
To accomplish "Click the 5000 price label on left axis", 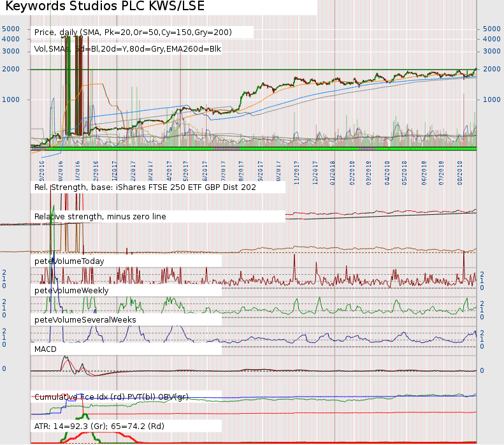I will [11, 29].
